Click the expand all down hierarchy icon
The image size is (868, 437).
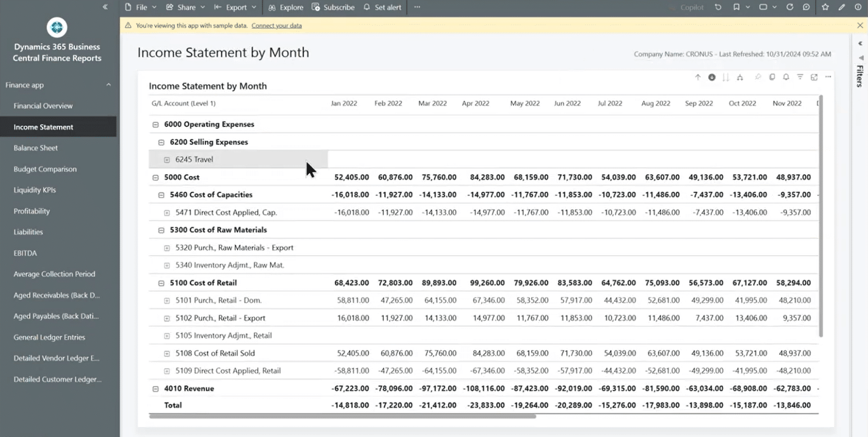[x=740, y=77]
